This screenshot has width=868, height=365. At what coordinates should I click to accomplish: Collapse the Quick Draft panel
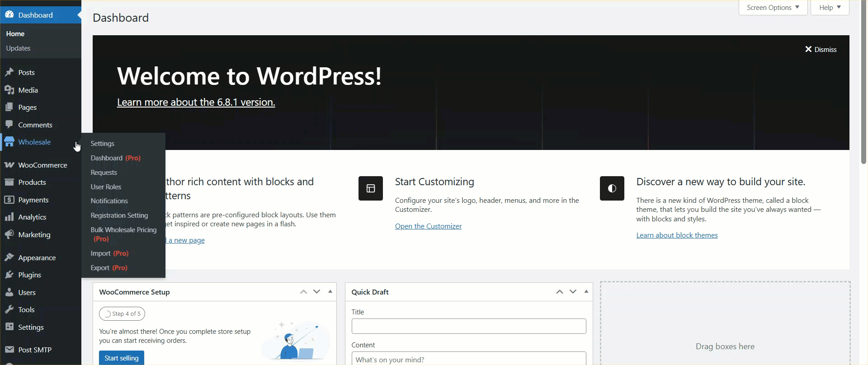coord(586,292)
